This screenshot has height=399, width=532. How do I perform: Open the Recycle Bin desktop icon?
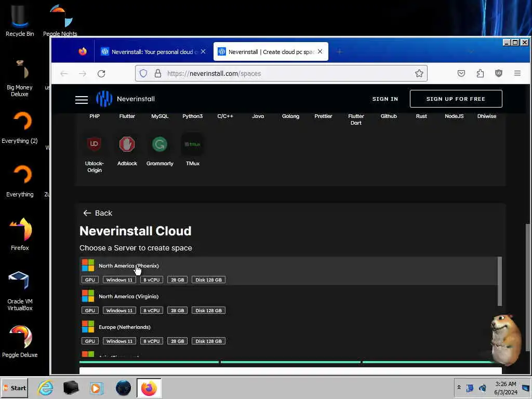click(20, 20)
